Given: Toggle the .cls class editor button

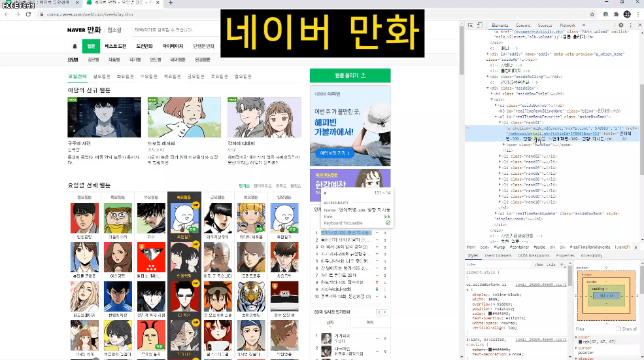Looking at the screenshot, I should coord(551,264).
